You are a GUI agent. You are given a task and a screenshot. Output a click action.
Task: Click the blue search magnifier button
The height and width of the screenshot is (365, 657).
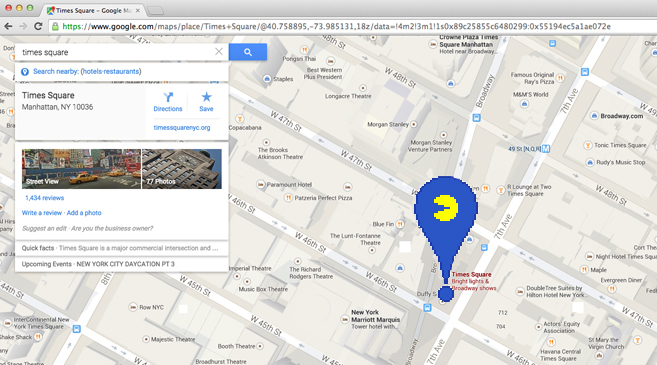click(x=248, y=52)
